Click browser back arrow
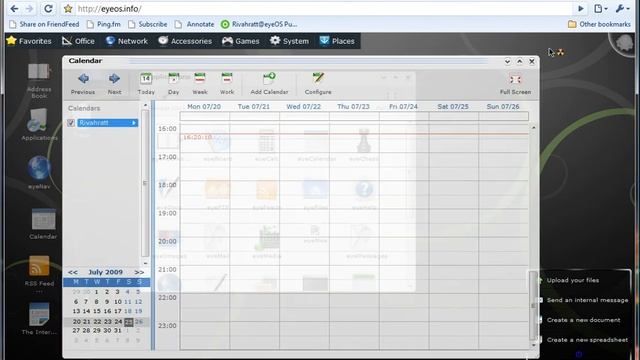 (x=14, y=9)
